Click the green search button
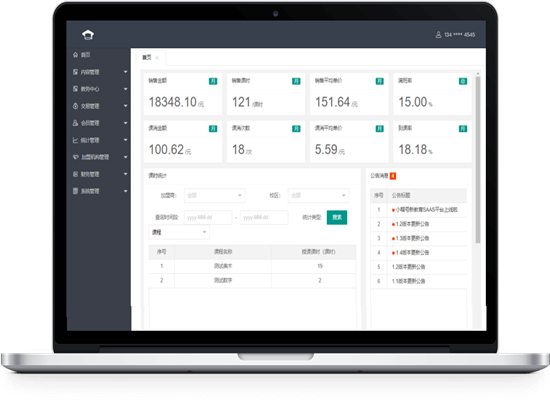This screenshot has height=400, width=550. coord(337,218)
